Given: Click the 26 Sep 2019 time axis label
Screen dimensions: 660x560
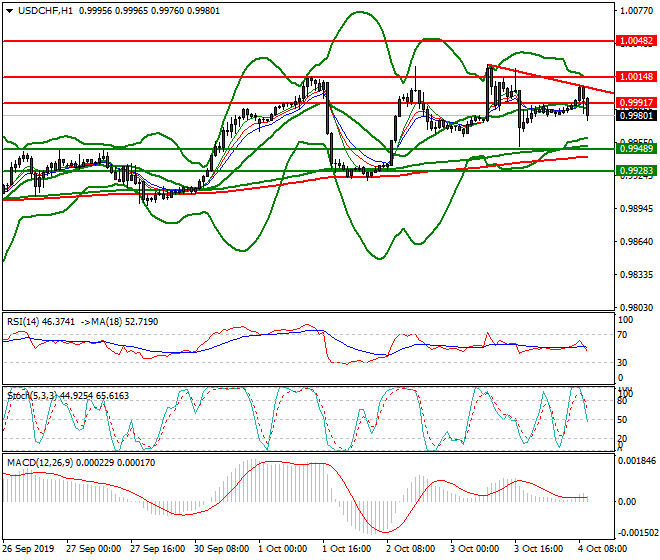Looking at the screenshot, I should [x=29, y=549].
